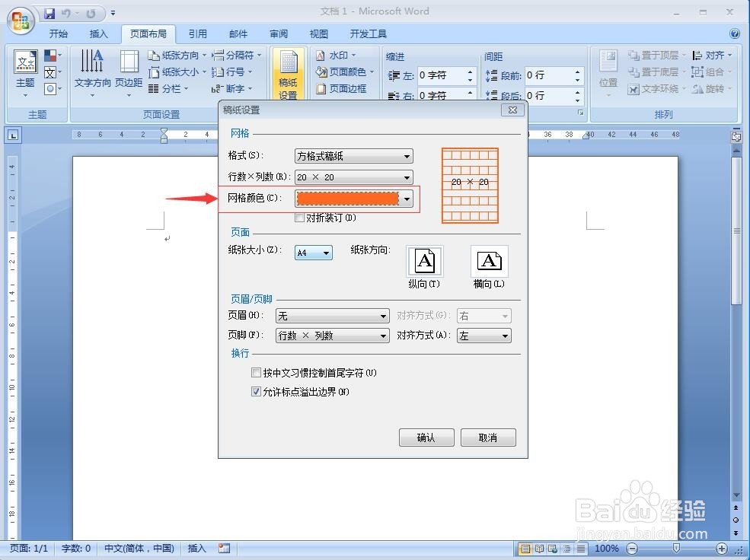The height and width of the screenshot is (560, 750).
Task: Click 100% zoom level in status bar
Action: point(607,549)
